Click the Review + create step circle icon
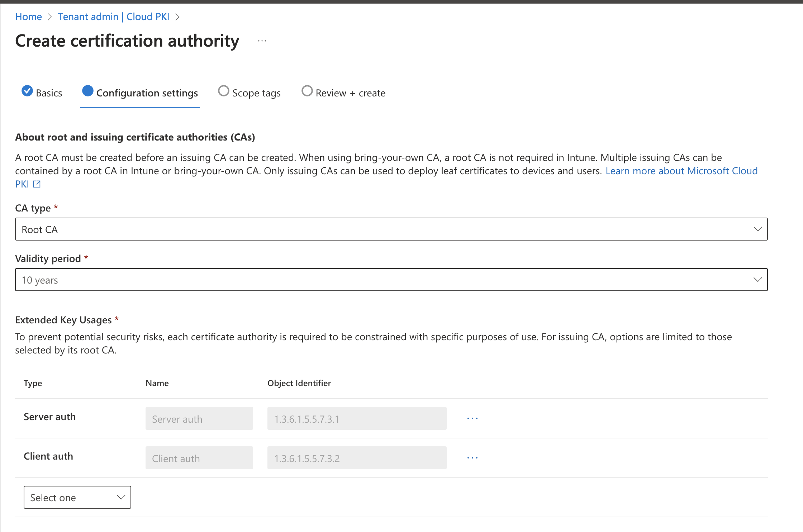Viewport: 803px width, 532px height. 307,91
